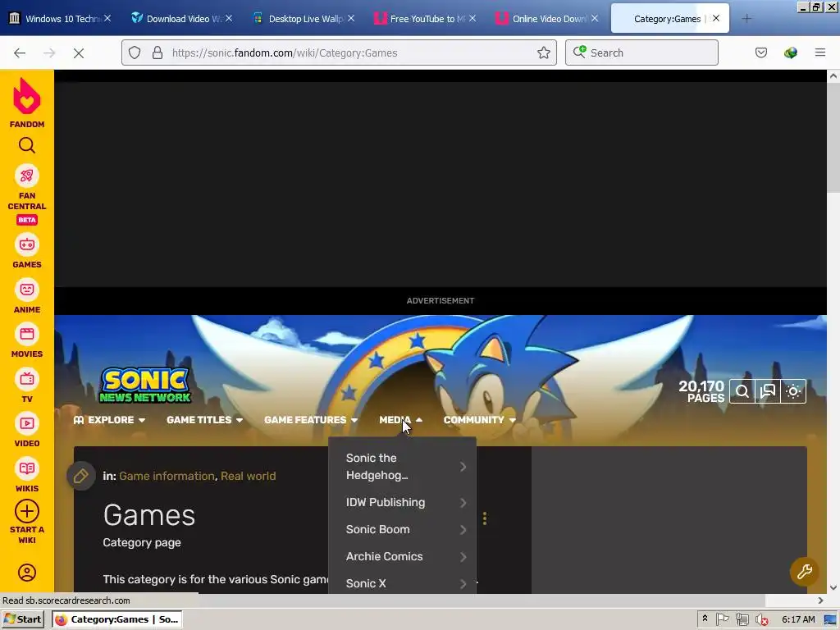The image size is (840, 630).
Task: Open the wrench tools button
Action: (x=804, y=572)
